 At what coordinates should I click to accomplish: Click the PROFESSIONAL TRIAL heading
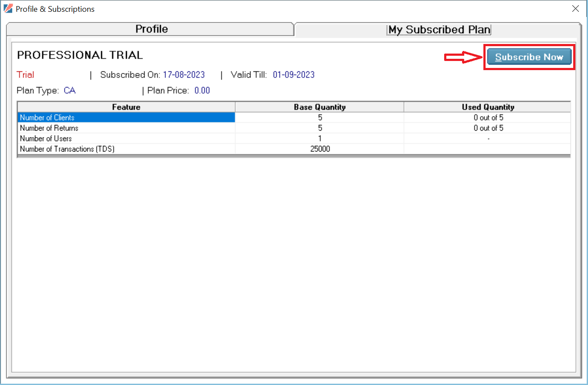coord(80,55)
